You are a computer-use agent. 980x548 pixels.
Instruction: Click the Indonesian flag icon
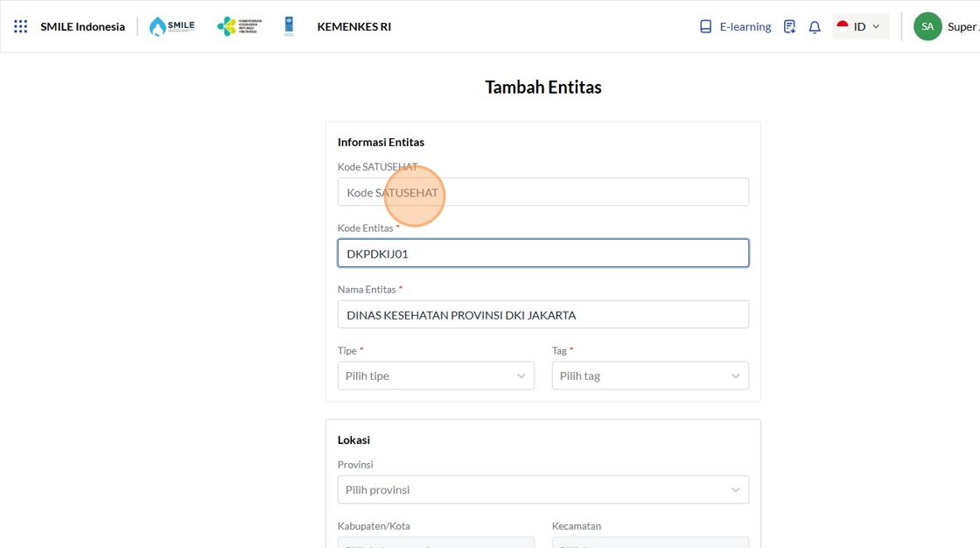coord(843,26)
